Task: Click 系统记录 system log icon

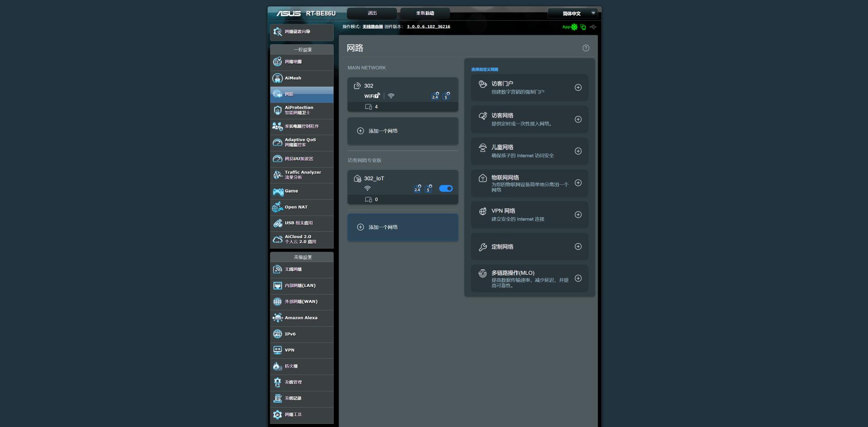Action: (x=278, y=399)
